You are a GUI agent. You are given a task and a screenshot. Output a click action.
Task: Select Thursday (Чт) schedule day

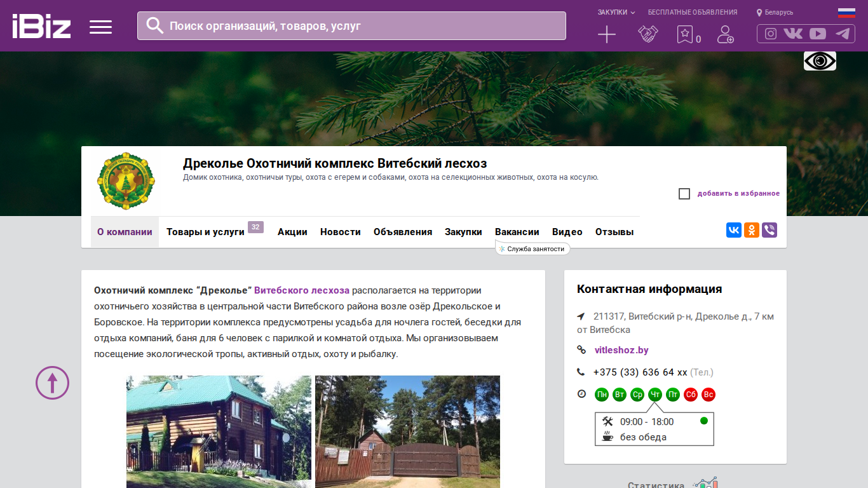coord(655,395)
